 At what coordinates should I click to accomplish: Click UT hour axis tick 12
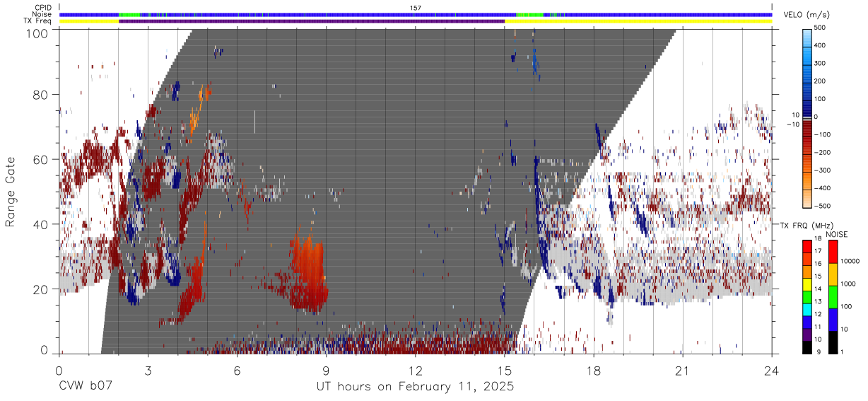[x=416, y=370]
